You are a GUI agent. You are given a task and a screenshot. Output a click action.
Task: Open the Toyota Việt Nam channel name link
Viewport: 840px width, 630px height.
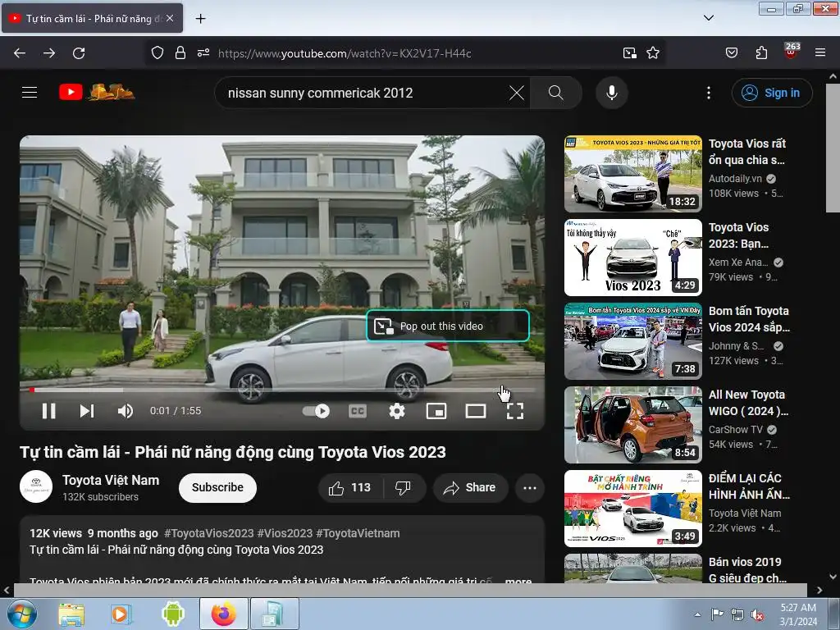(111, 480)
